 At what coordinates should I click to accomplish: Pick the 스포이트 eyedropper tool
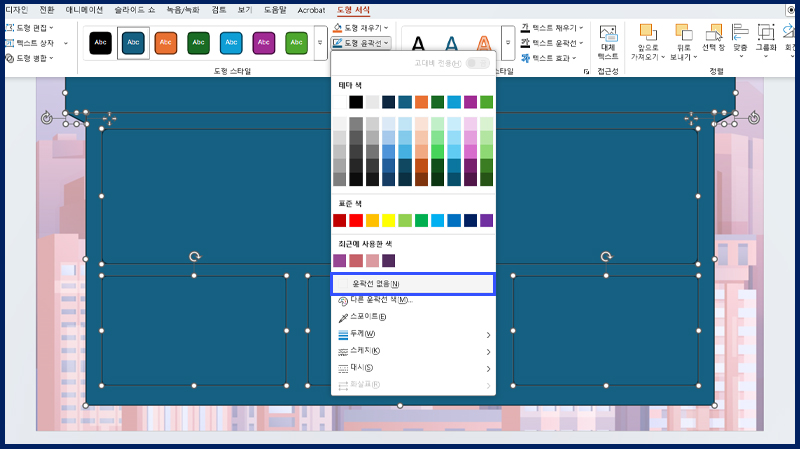[413, 317]
